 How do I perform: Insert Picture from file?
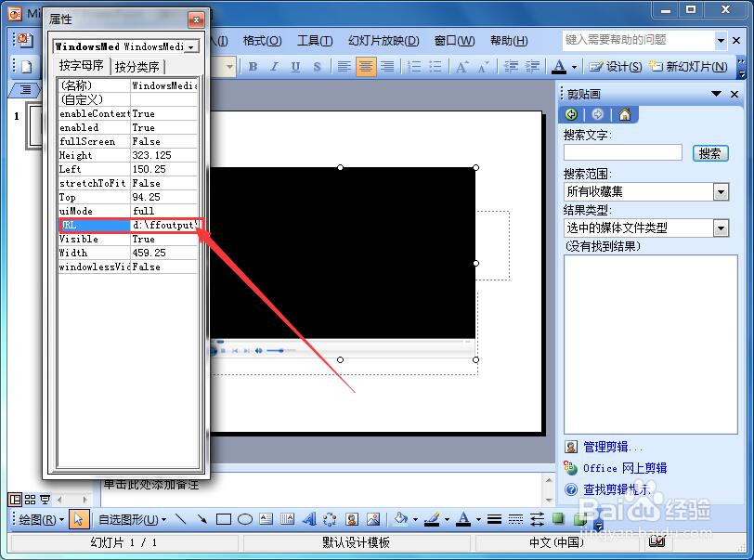pos(373,519)
